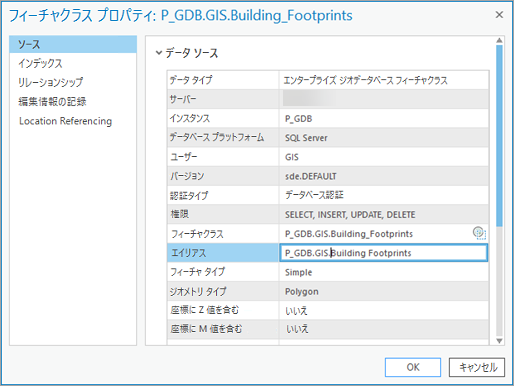514x386 pixels.
Task: Click the Simple feature type value
Action: (x=299, y=272)
